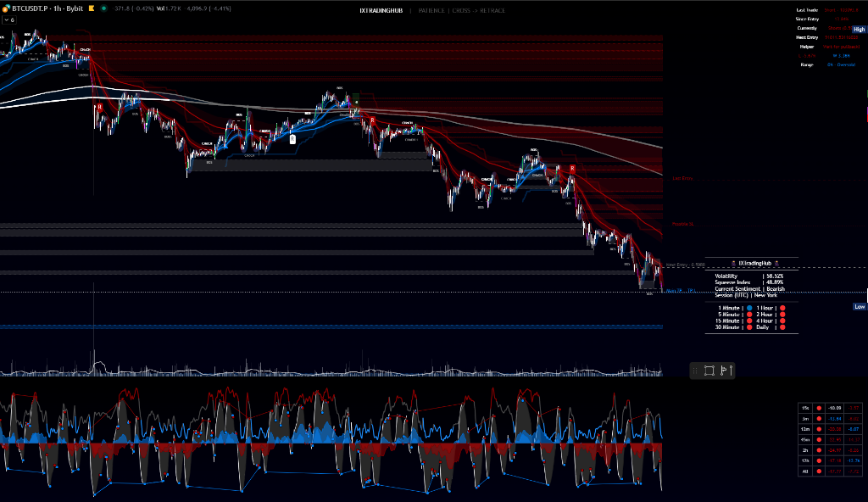Select the flag marker tool in the floating toolbar
Image resolution: width=868 pixels, height=502 pixels.
[x=726, y=370]
